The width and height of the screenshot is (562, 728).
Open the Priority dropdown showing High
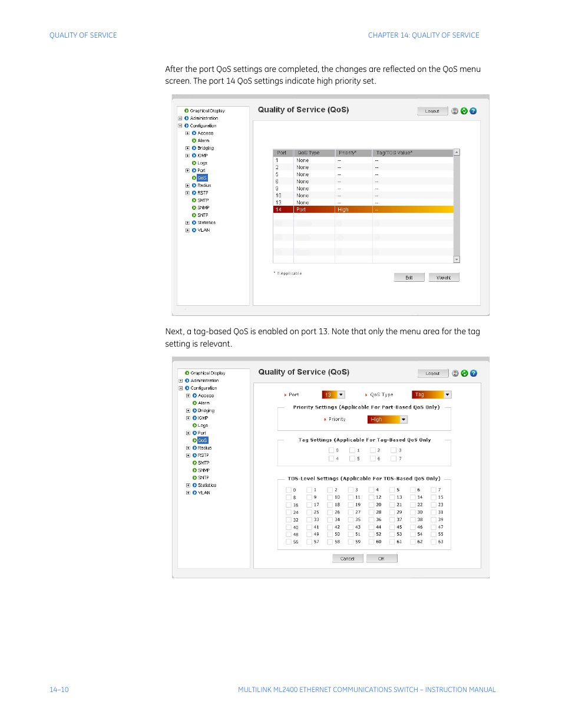click(404, 420)
